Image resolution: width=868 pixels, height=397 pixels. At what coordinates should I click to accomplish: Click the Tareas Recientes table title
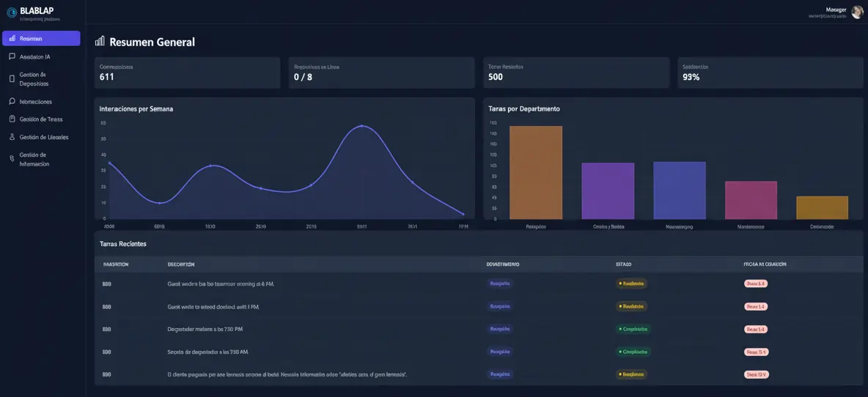point(123,243)
